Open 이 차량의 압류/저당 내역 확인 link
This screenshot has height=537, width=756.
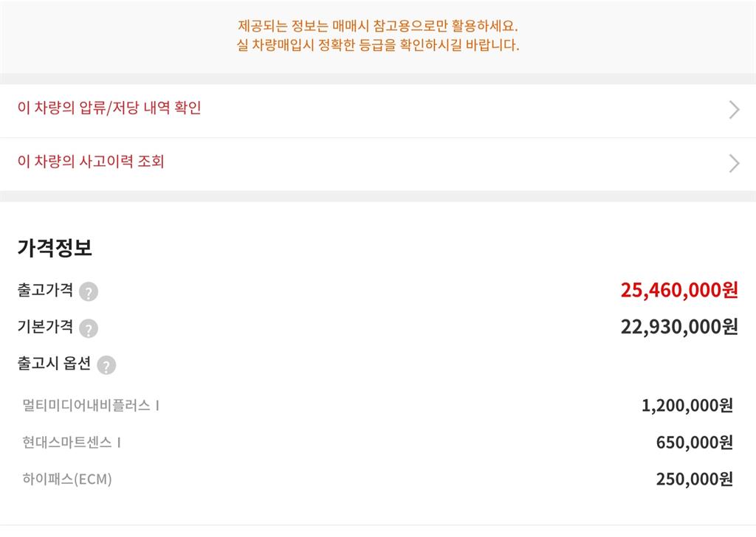[x=109, y=108]
